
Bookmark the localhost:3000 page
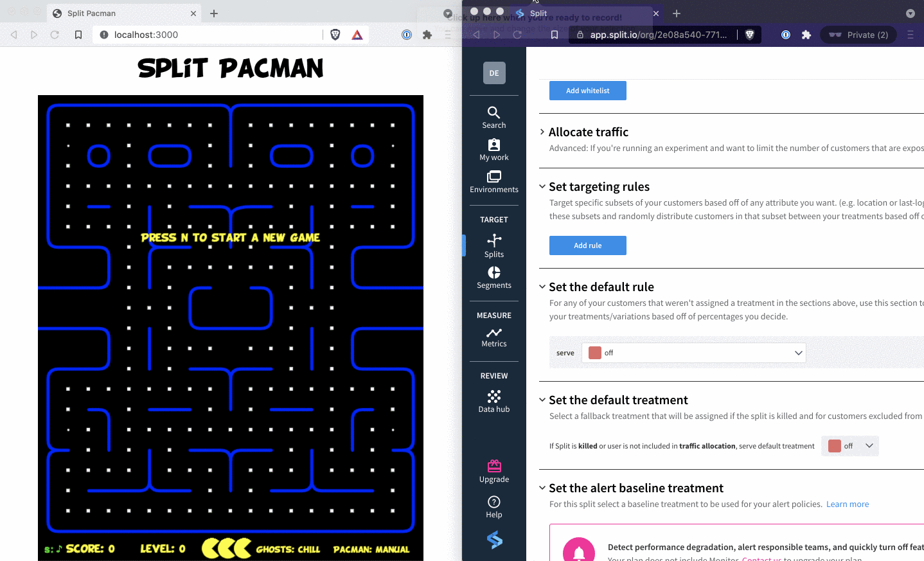[x=78, y=35]
